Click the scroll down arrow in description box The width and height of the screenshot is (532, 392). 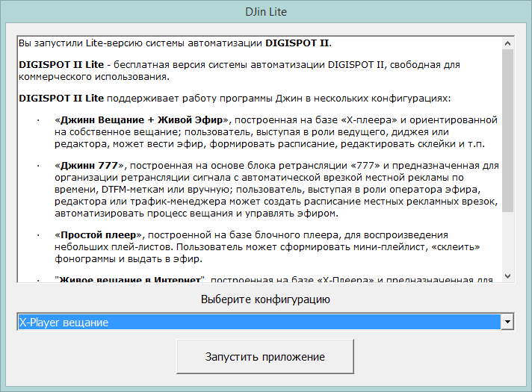[507, 276]
